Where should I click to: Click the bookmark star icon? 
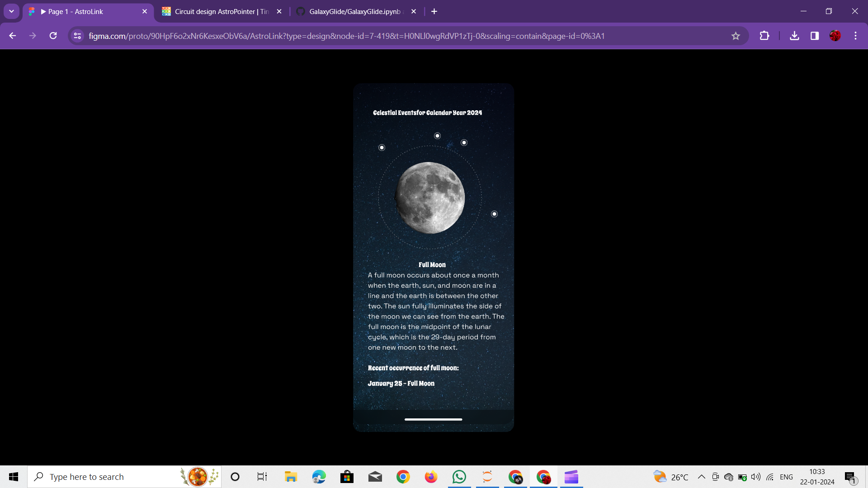736,36
